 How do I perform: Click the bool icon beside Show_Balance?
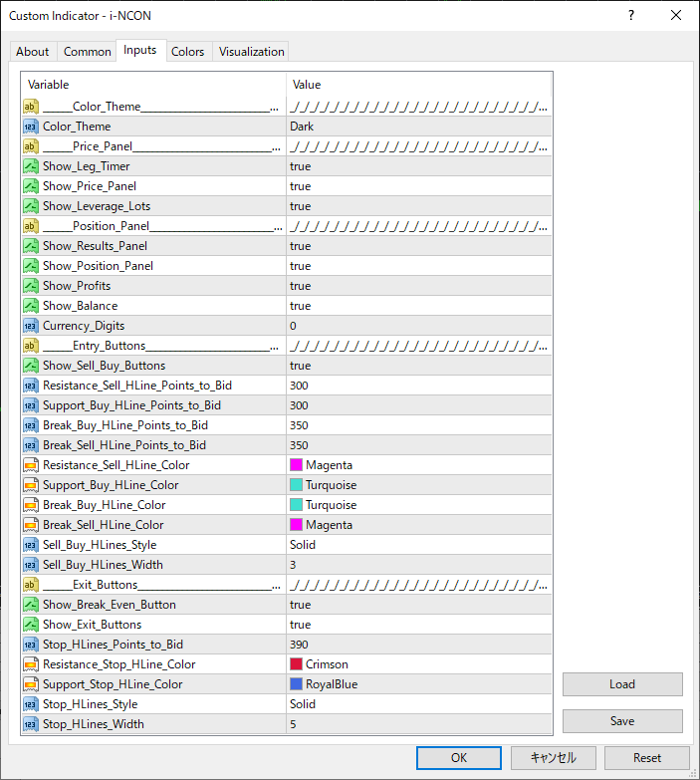point(30,306)
